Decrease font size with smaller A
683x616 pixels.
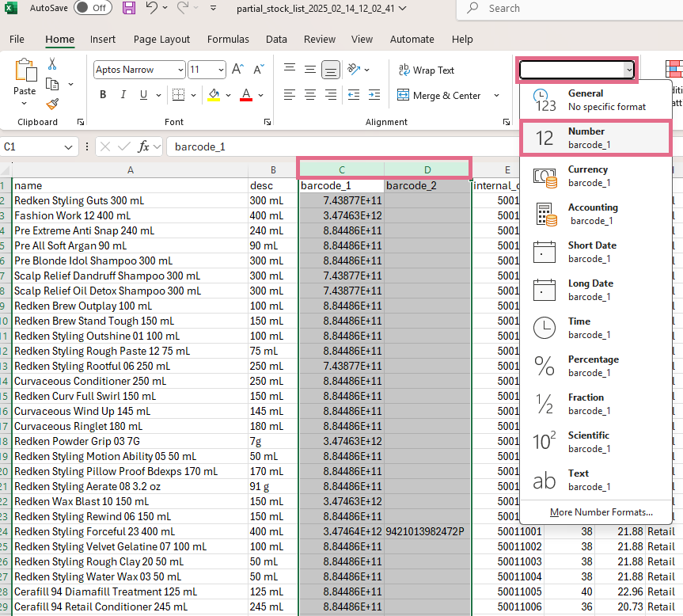(259, 69)
